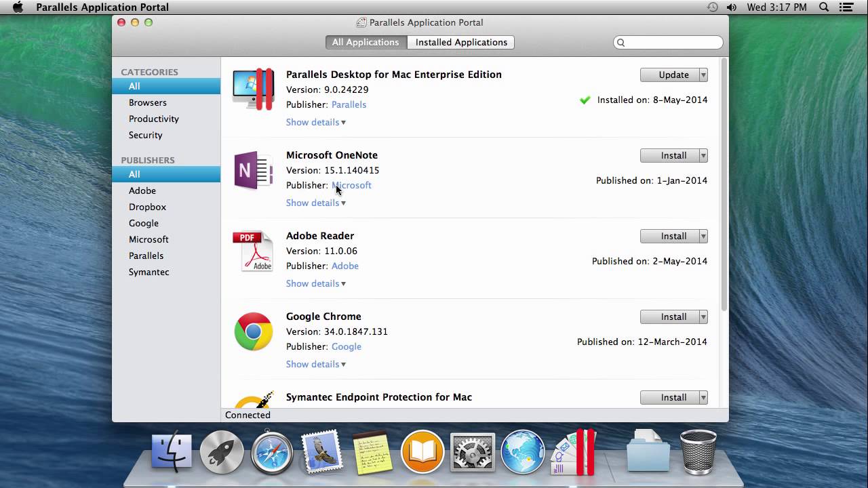The width and height of the screenshot is (868, 488).
Task: Open Install dropdown arrow for Symantec Endpoint
Action: (x=703, y=397)
